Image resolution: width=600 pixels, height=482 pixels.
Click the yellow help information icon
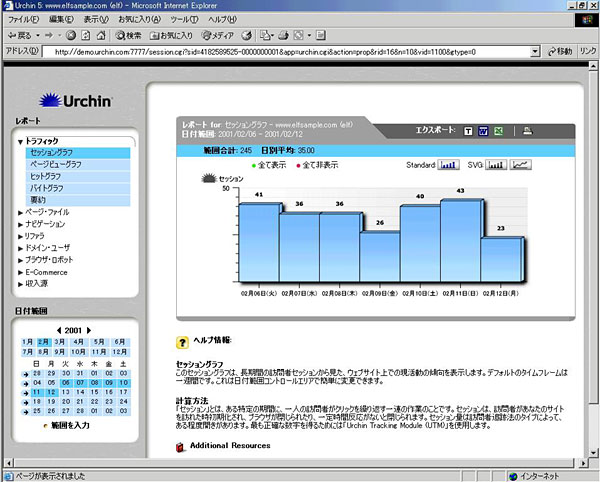[x=182, y=341]
